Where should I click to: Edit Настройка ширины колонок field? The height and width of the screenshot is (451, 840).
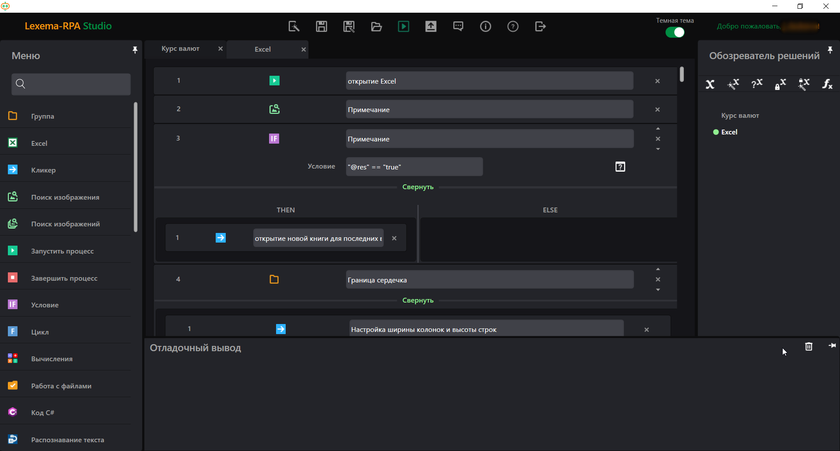coord(486,329)
